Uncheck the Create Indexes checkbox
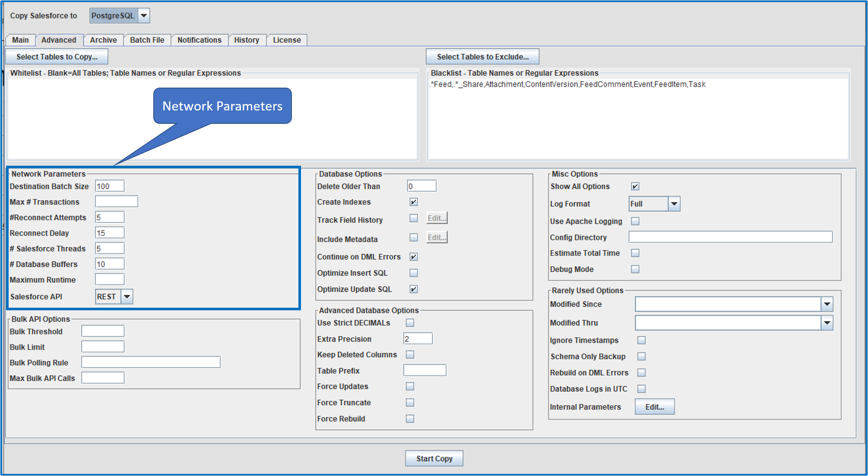 coord(414,202)
